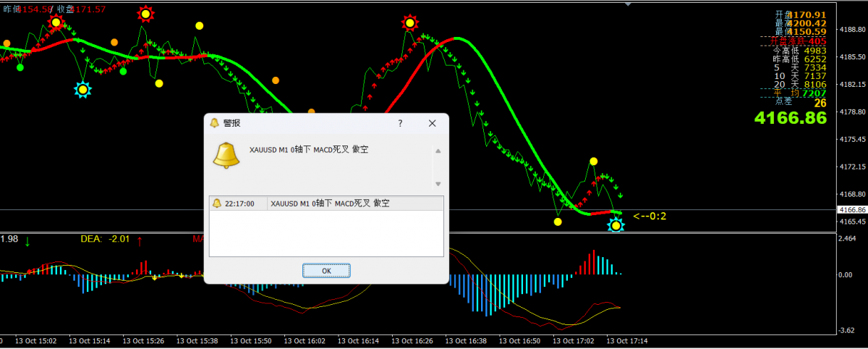Click OK in the 警报 alert dialog
The image size is (868, 349).
click(326, 270)
